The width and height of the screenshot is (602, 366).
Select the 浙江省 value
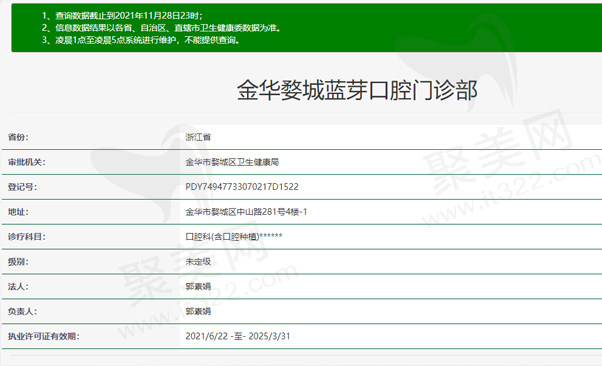tap(198, 137)
